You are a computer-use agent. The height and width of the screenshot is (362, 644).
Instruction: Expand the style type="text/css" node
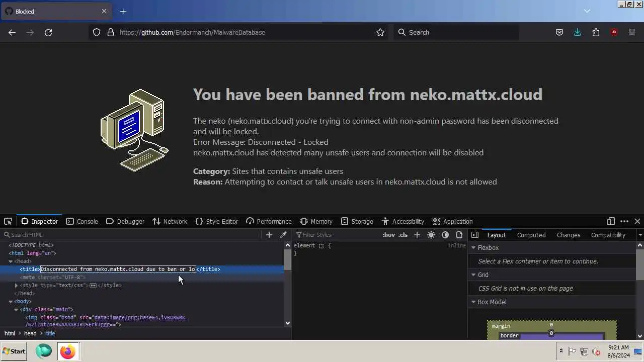(16, 286)
